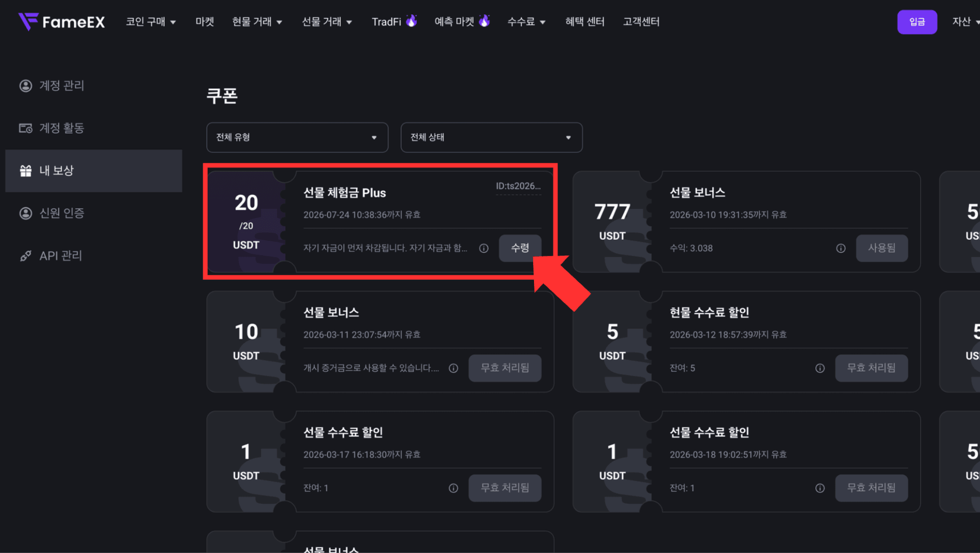Click the truncated coupon ID ts2026 text
Viewport: 980px width, 553px height.
(x=518, y=186)
